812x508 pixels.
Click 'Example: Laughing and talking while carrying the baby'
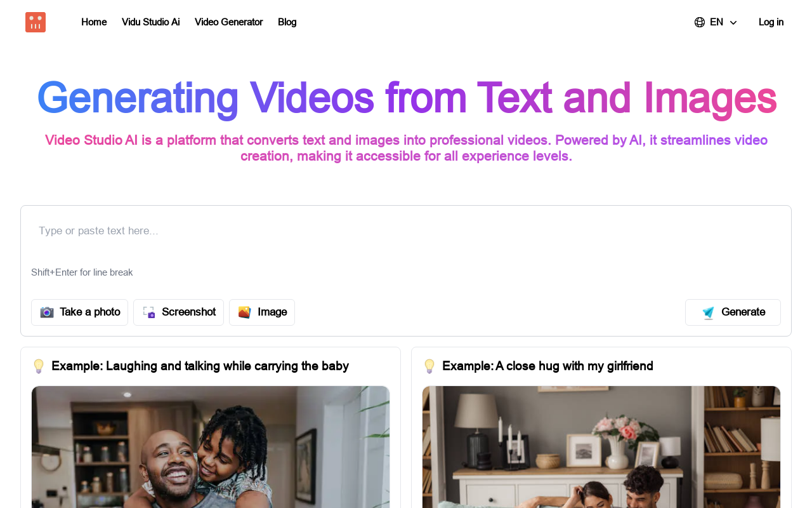(200, 366)
